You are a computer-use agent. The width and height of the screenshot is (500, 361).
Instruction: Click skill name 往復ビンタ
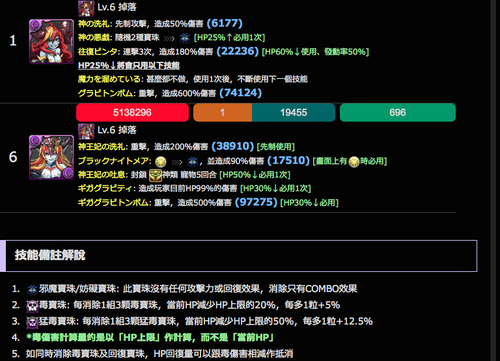tap(99, 52)
